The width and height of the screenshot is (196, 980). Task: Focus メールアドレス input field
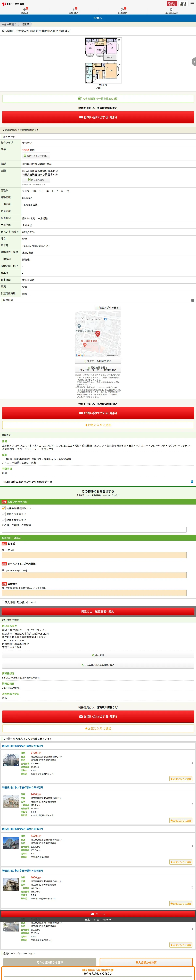[94, 575]
